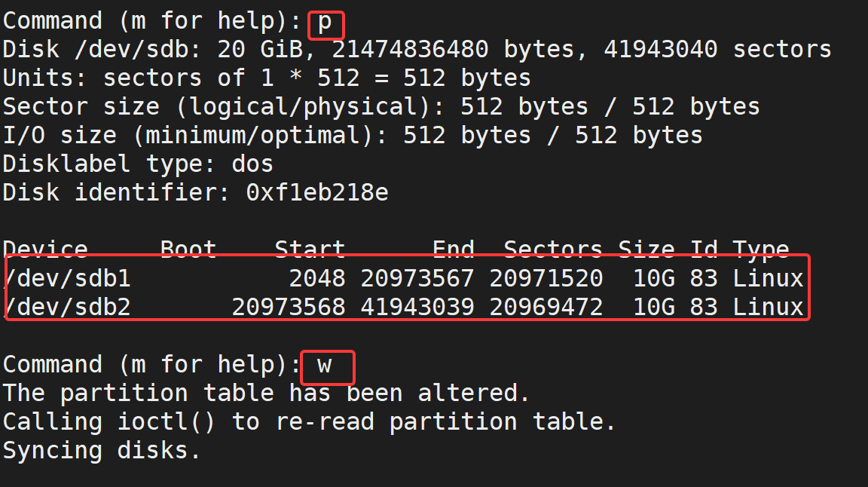Click the End column header
This screenshot has width=868, height=487.
(454, 250)
